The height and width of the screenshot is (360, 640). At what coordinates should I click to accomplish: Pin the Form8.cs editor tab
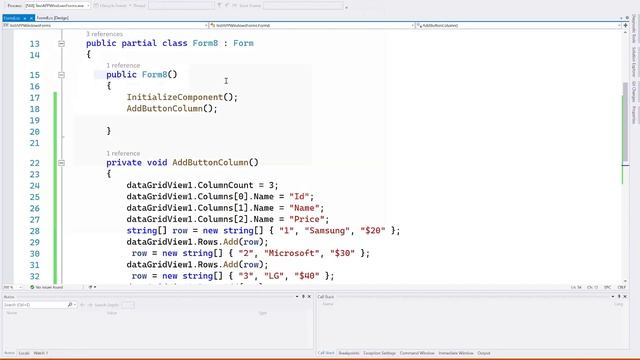click(x=25, y=18)
